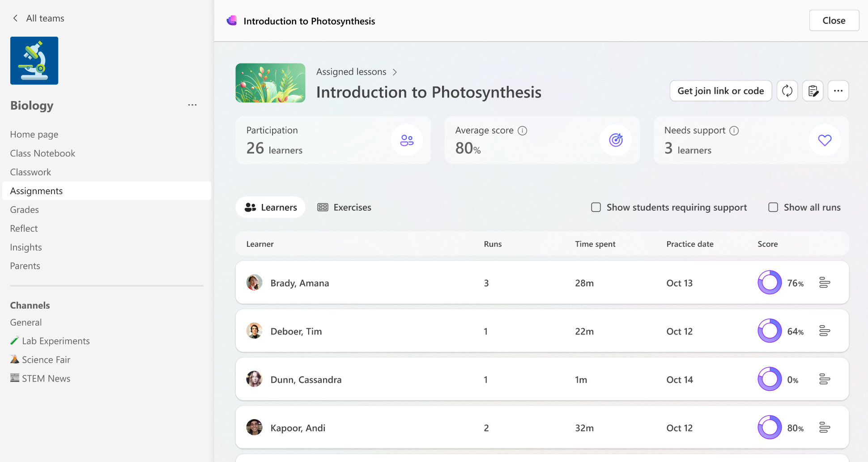Click Brady, Amana's 76% score ring

pyautogui.click(x=770, y=283)
